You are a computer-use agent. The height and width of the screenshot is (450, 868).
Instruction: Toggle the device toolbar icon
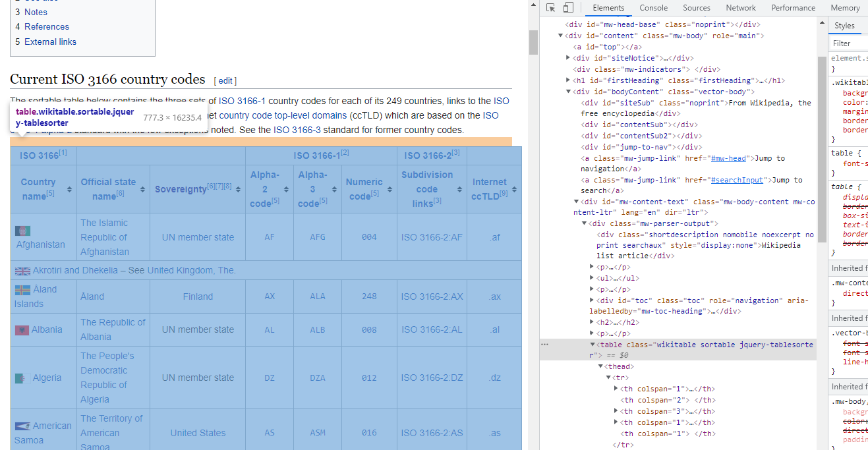(568, 8)
